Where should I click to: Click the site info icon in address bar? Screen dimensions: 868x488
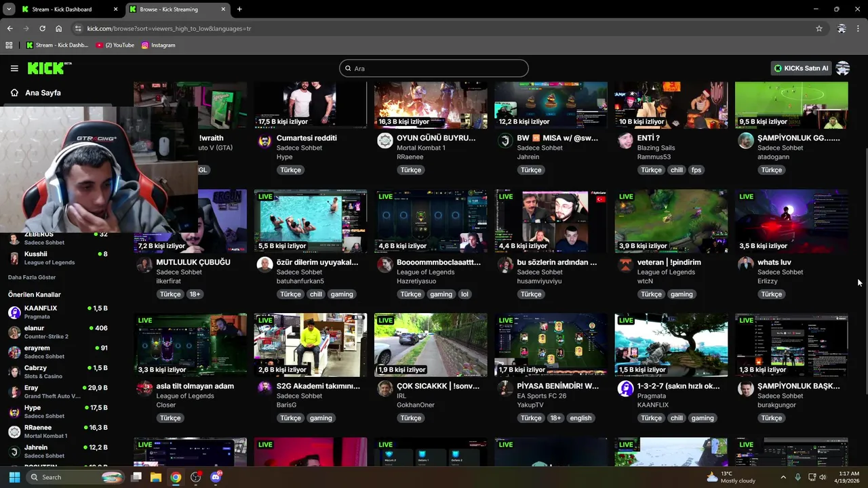coord(78,28)
